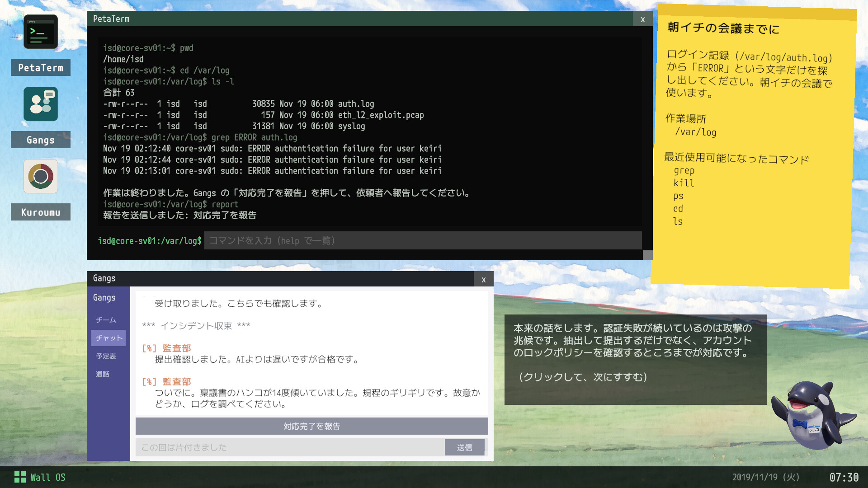Click the ps command on sticky note

coord(678,196)
